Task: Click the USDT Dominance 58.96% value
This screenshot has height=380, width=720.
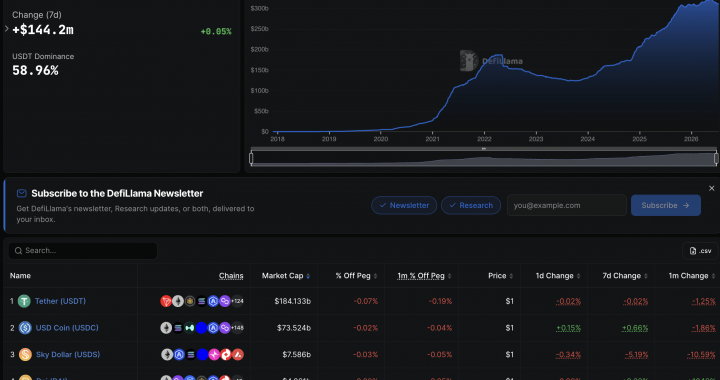Action: 35,70
